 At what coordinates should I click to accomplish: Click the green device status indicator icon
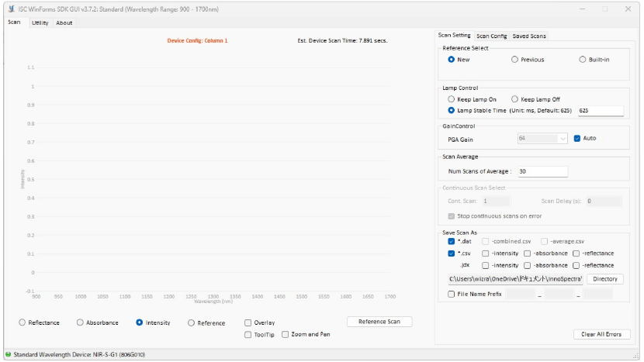[8, 354]
